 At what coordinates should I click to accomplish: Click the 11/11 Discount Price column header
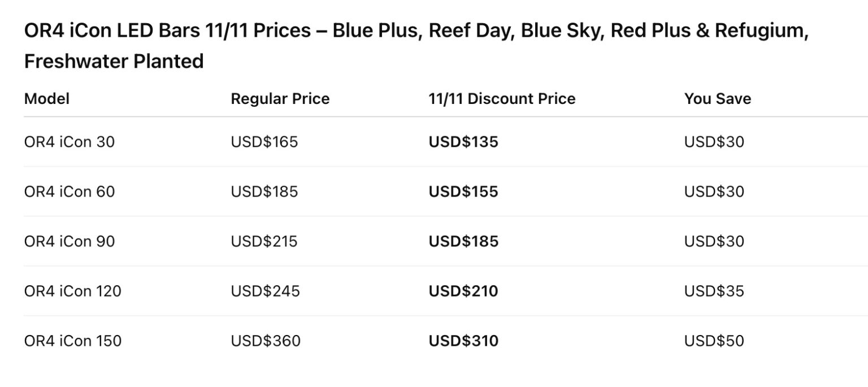point(502,99)
